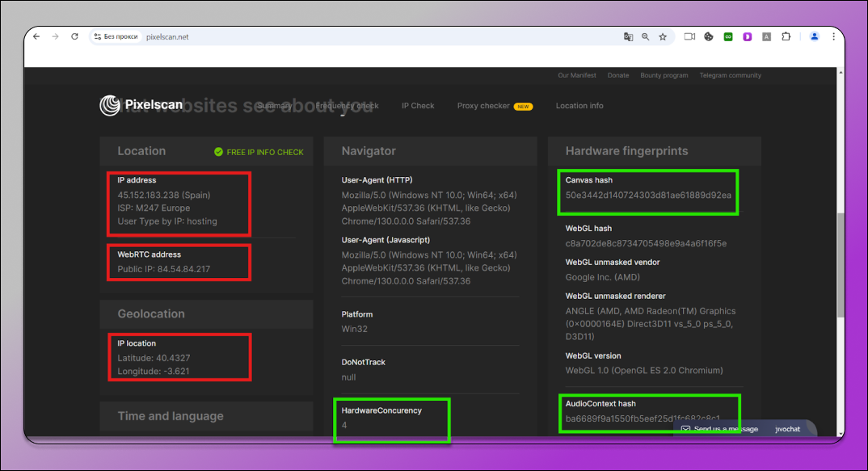Open the 'Send us a message' chat widget
The image size is (868, 471).
pos(719,429)
